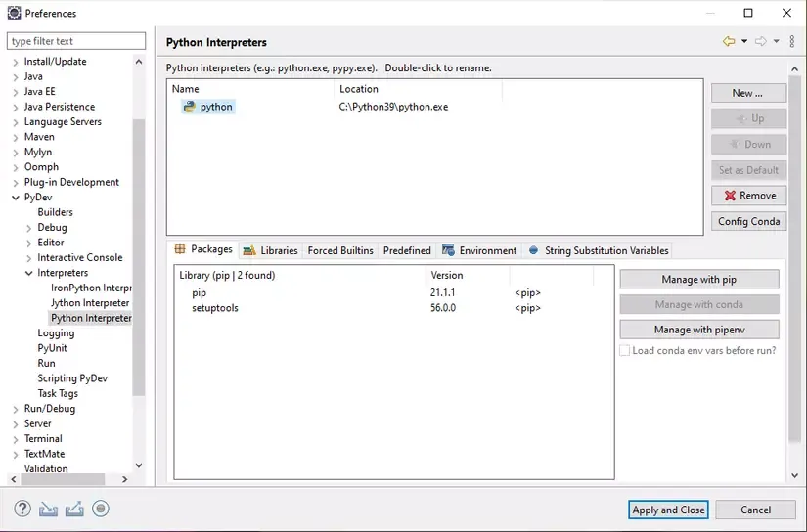Image resolution: width=807 pixels, height=532 pixels.
Task: Select Jython Interpreter in the tree
Action: (x=90, y=303)
